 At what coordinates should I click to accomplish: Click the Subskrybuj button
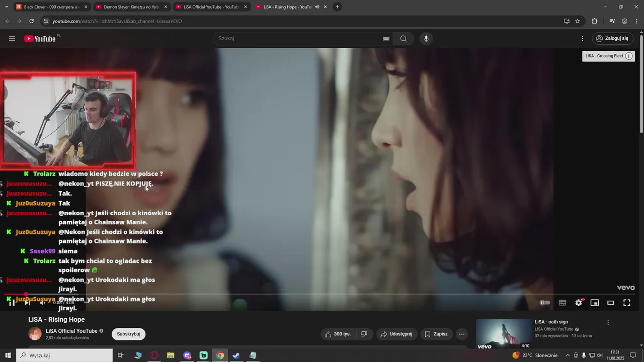click(x=129, y=334)
